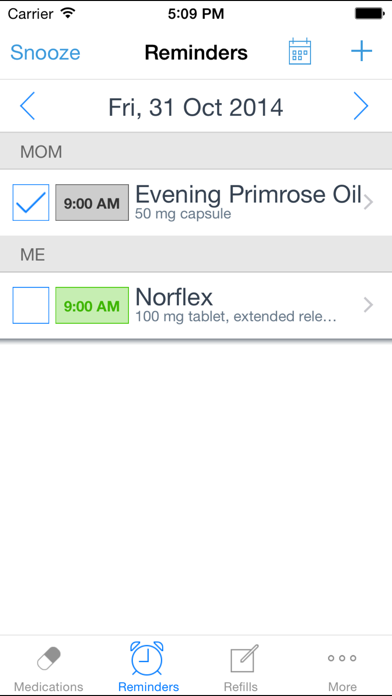The image size is (392, 696).
Task: Open the Refills notepad icon
Action: [244, 659]
